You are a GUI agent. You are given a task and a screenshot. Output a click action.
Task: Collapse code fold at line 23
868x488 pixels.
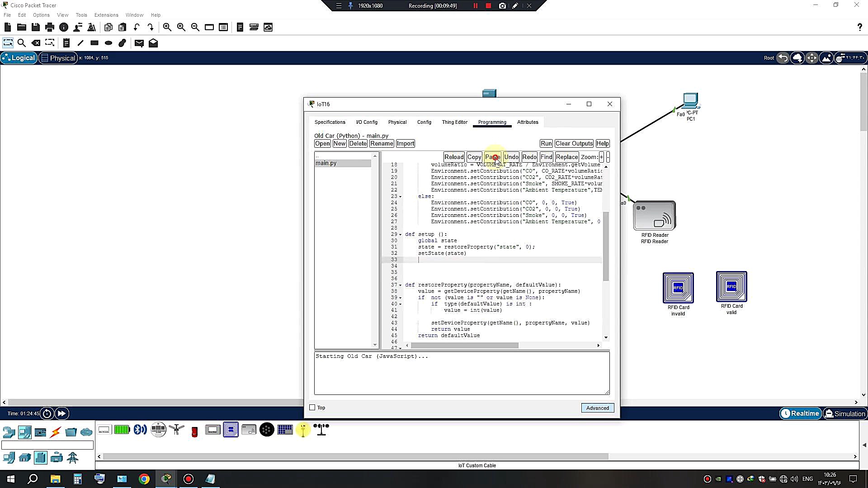[400, 197]
